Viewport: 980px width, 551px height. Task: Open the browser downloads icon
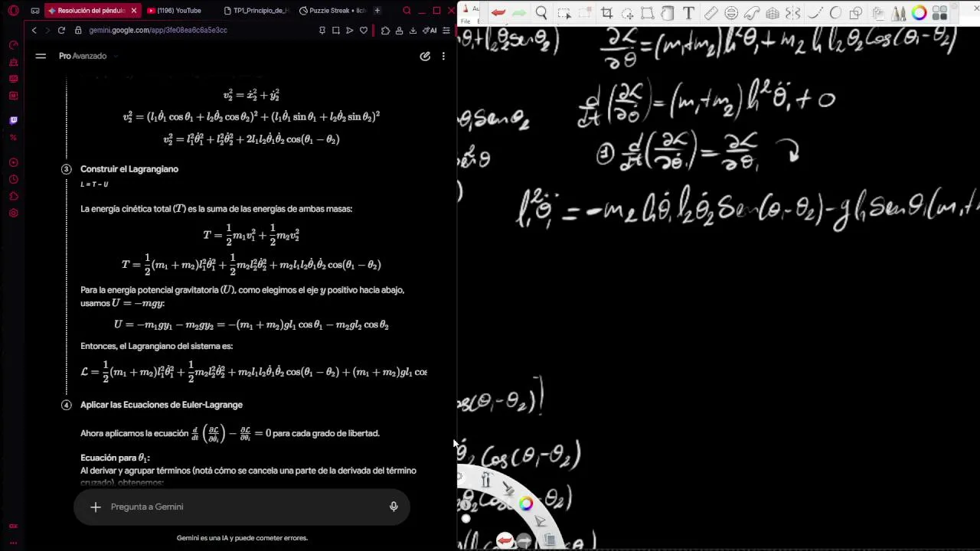coord(413,30)
